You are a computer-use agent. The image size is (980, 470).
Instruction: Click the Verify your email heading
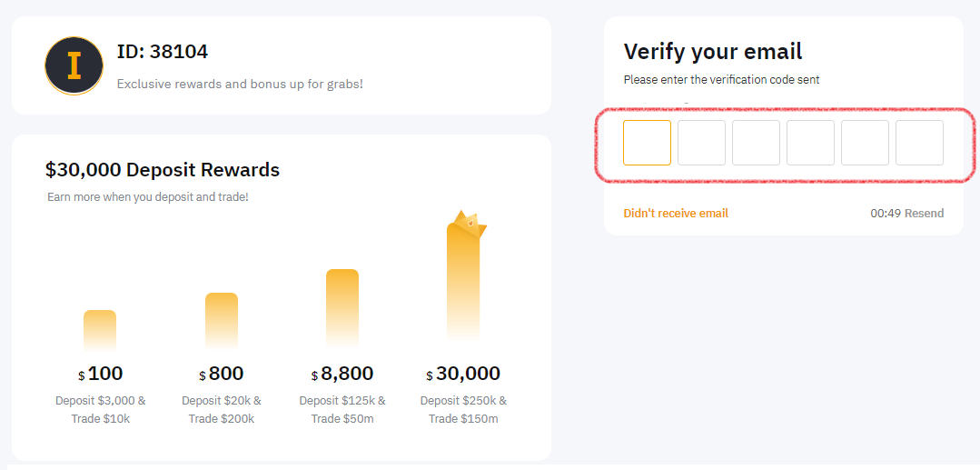[713, 51]
